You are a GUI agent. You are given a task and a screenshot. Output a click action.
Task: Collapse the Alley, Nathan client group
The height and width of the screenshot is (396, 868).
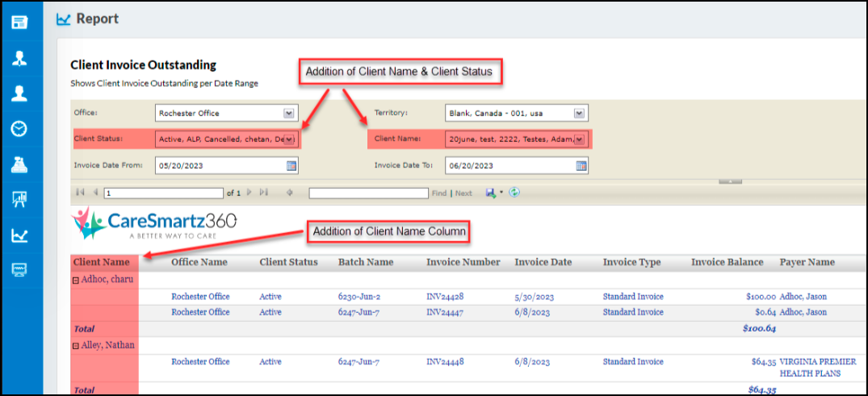click(76, 346)
